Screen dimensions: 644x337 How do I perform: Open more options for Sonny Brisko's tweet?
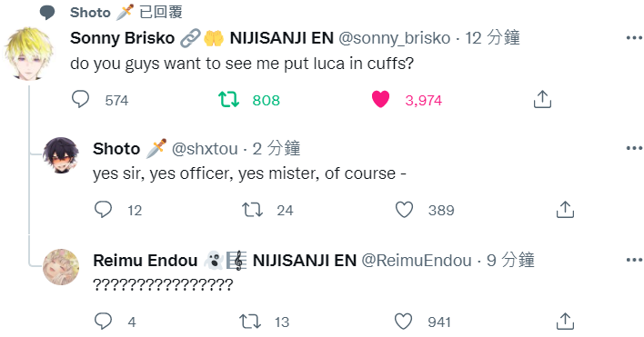[634, 38]
